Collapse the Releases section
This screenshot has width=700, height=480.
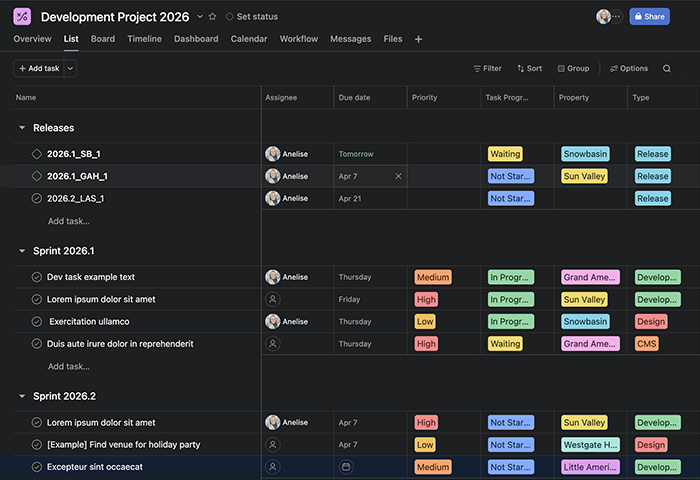click(x=22, y=128)
